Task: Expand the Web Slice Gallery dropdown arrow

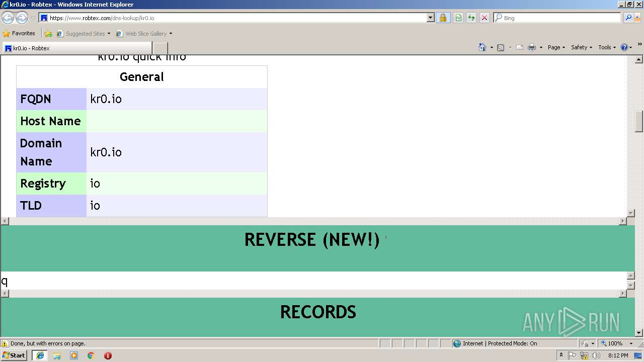Action: point(171,34)
